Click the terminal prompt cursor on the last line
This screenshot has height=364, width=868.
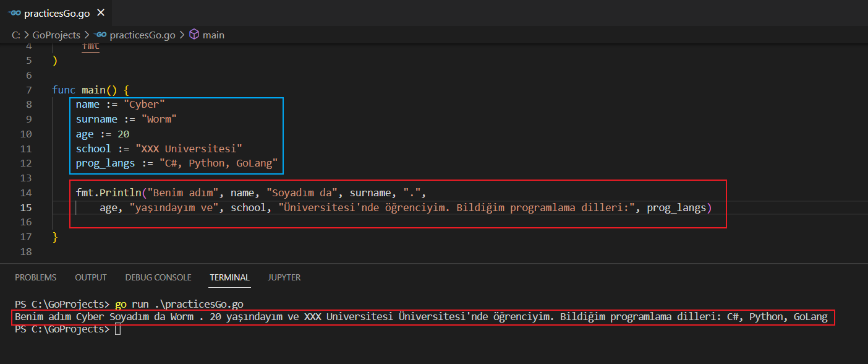117,329
